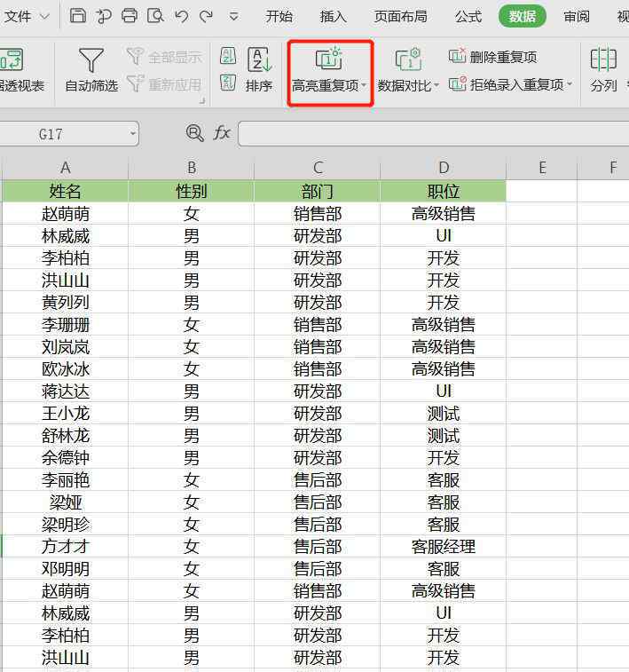Select the cell with 余德钟

tap(65, 458)
